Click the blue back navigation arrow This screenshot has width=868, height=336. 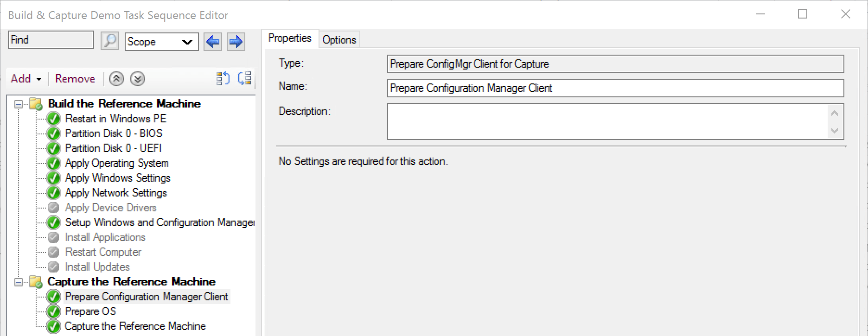pyautogui.click(x=212, y=42)
